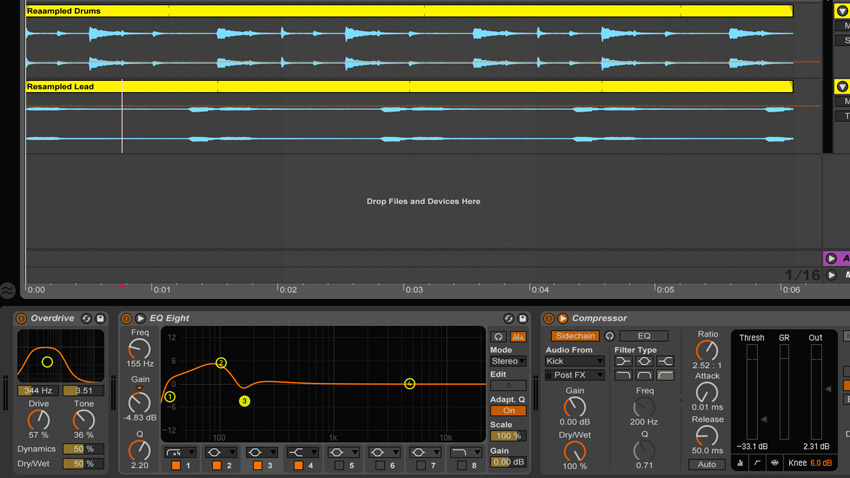Disable EQ Eight band 4
This screenshot has height=478, width=850.
[x=298, y=465]
